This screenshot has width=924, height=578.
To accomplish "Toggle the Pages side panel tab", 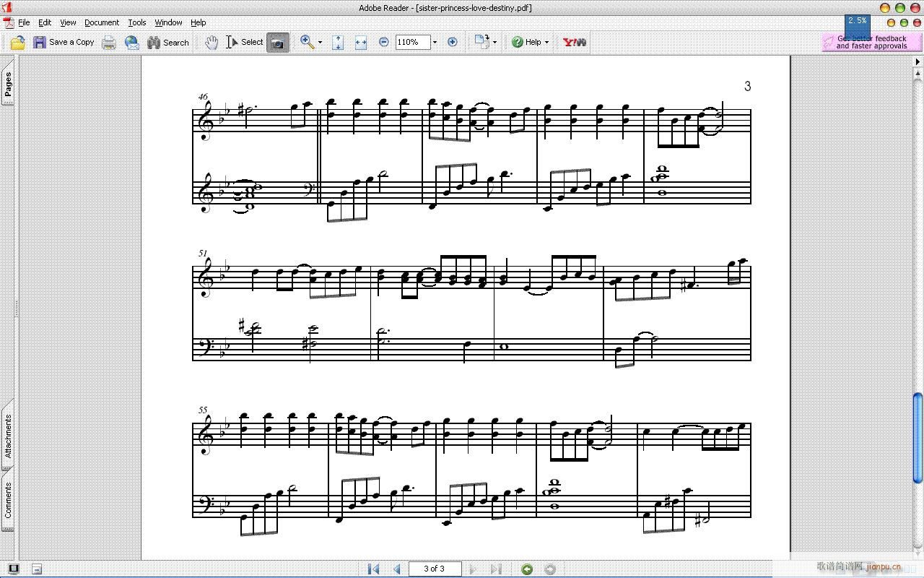I will tap(8, 85).
